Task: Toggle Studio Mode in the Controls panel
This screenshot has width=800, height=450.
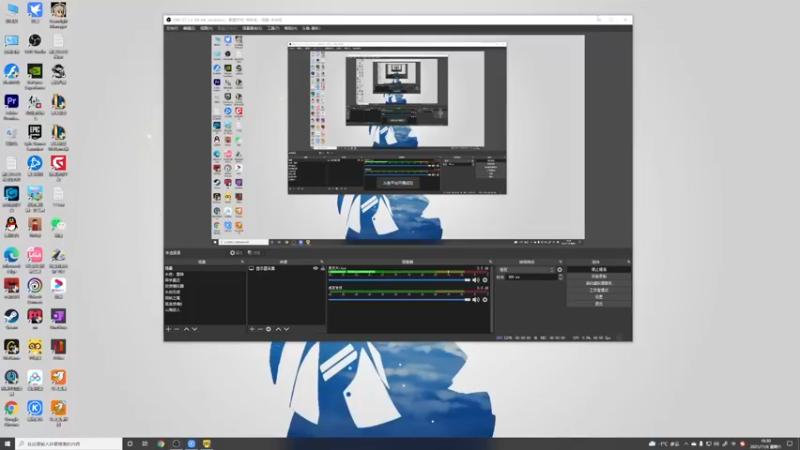Action: click(x=598, y=290)
